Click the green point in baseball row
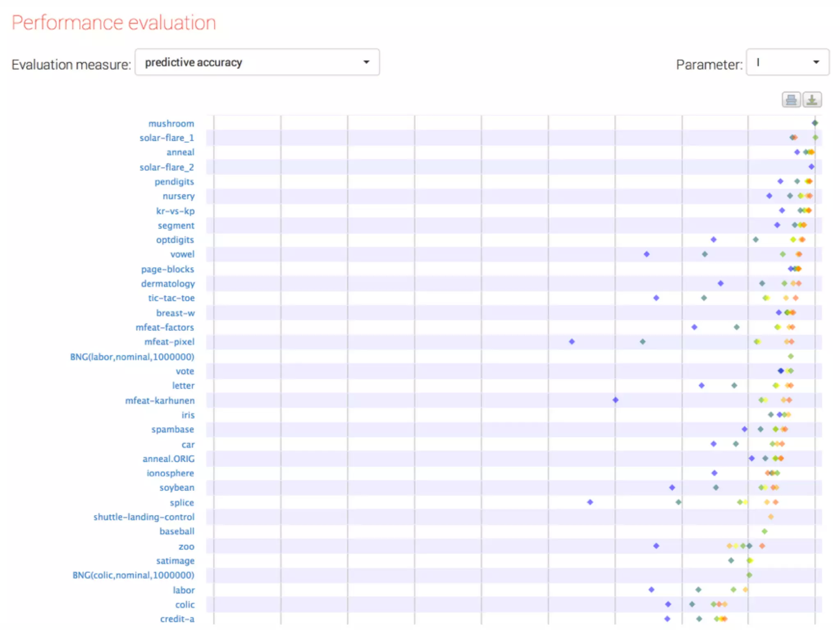The height and width of the screenshot is (630, 840). coord(765,531)
